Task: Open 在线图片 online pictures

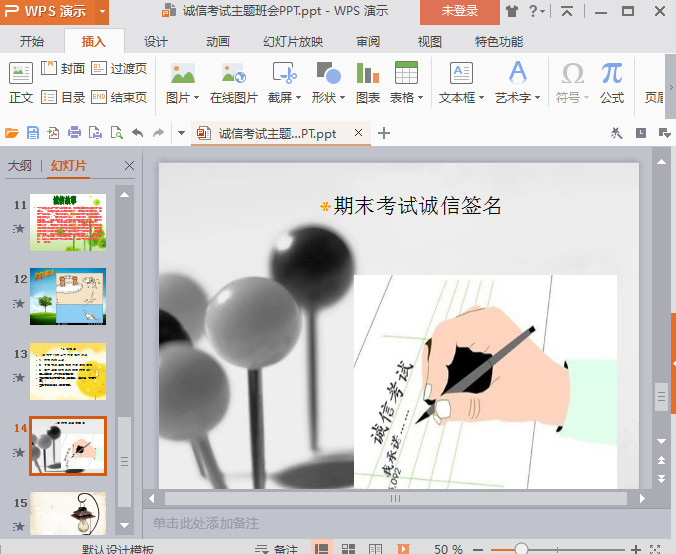Action: coord(233,83)
